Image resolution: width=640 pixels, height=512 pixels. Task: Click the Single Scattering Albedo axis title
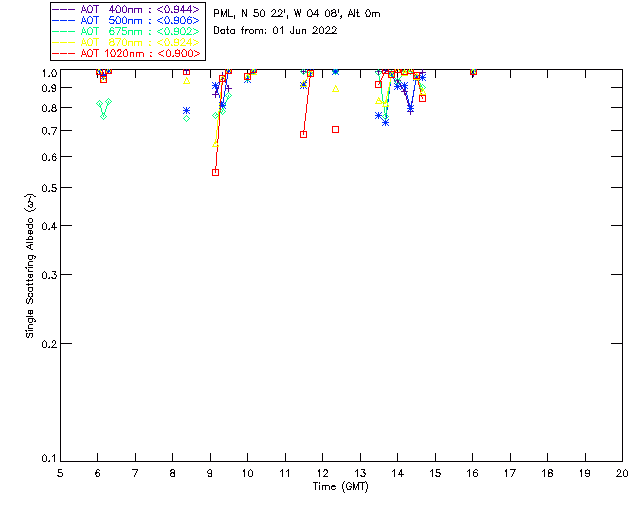(31, 265)
